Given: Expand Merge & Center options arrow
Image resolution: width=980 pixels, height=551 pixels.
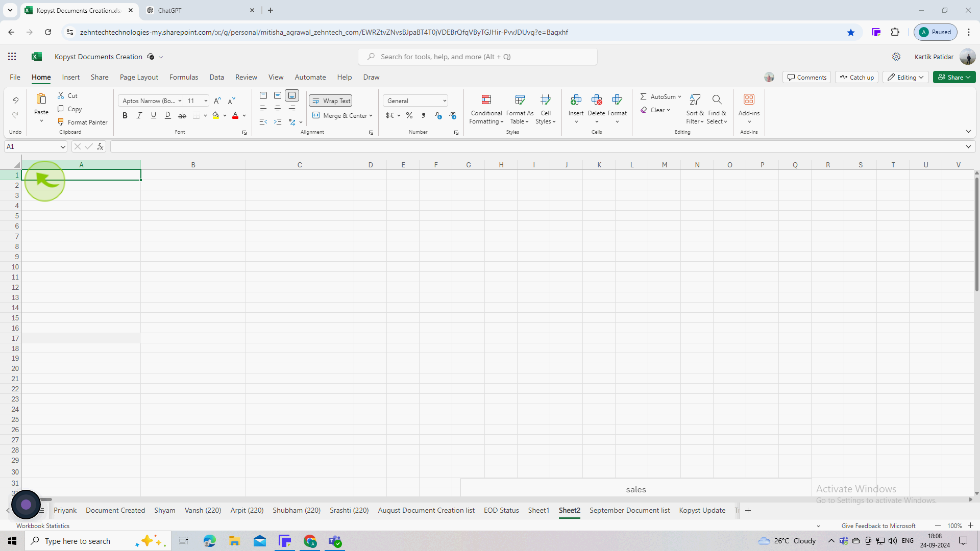Looking at the screenshot, I should pyautogui.click(x=371, y=116).
